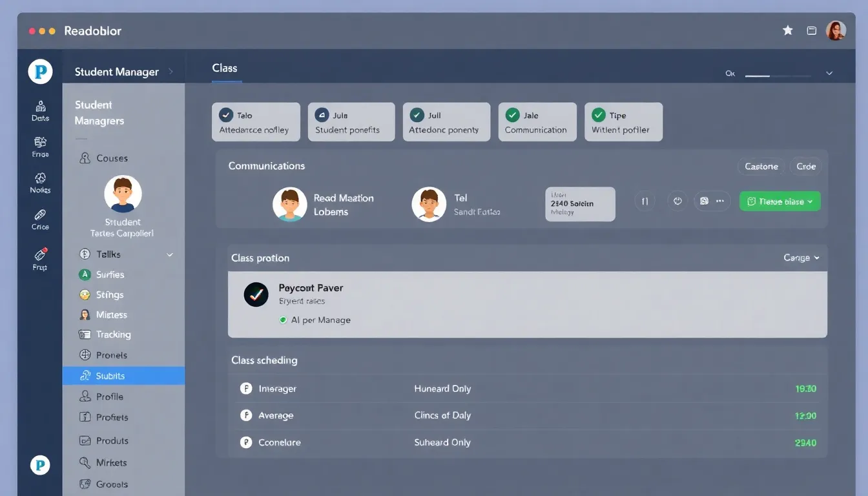Click the user avatar in the top bar
The height and width of the screenshot is (496, 868).
pos(836,30)
